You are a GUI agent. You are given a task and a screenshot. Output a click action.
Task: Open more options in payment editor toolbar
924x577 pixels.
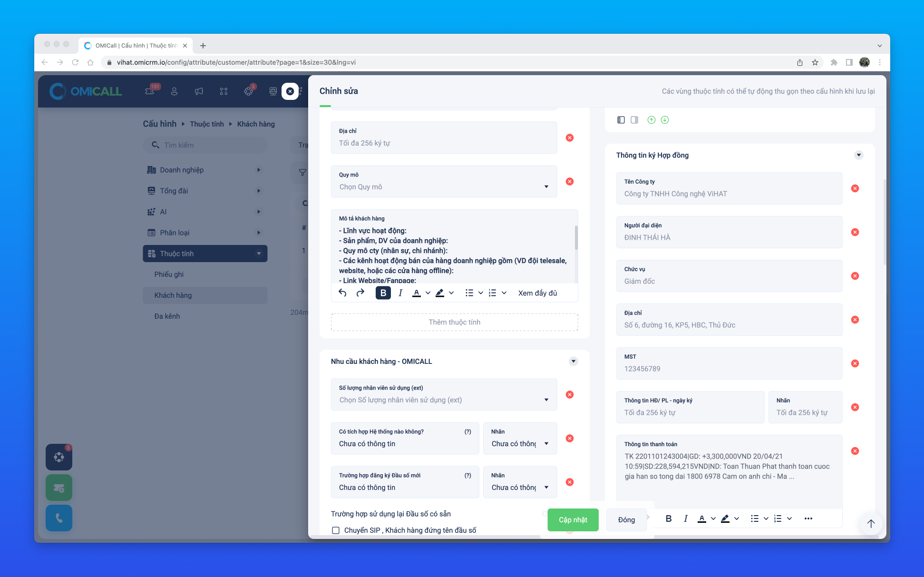[808, 518]
